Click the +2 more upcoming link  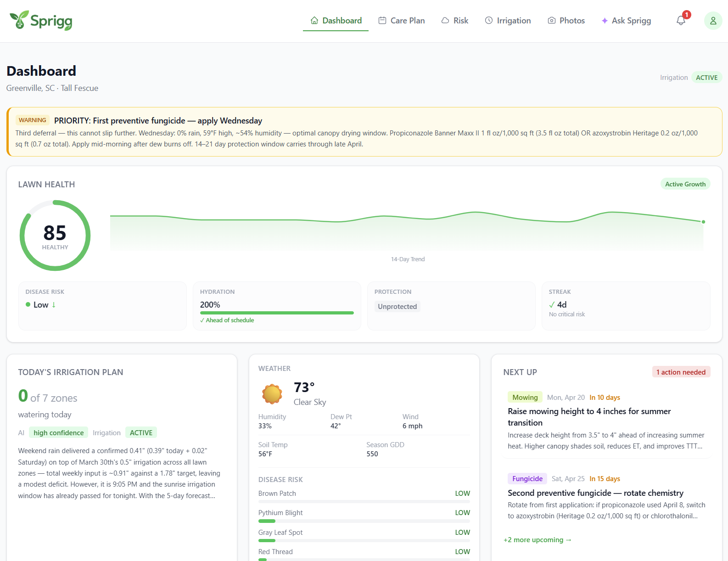click(x=537, y=540)
